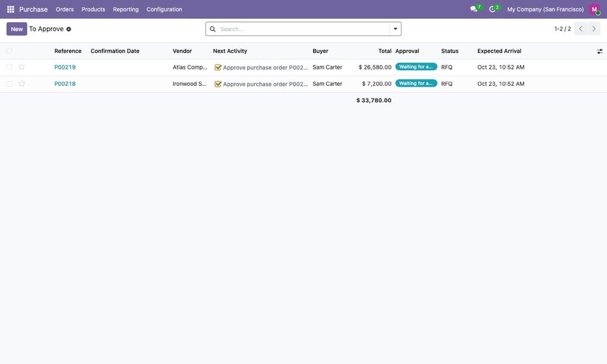The image size is (607, 364).
Task: Open the apps grid home menu
Action: tap(11, 9)
